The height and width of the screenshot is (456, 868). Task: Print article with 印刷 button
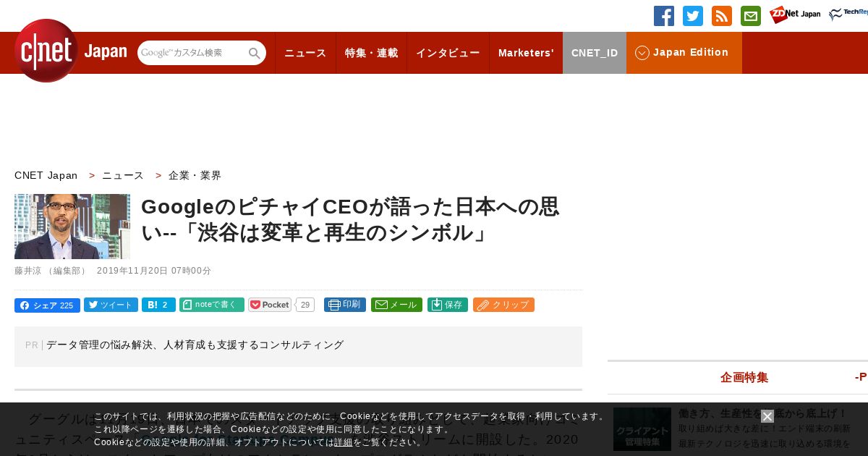click(x=345, y=305)
